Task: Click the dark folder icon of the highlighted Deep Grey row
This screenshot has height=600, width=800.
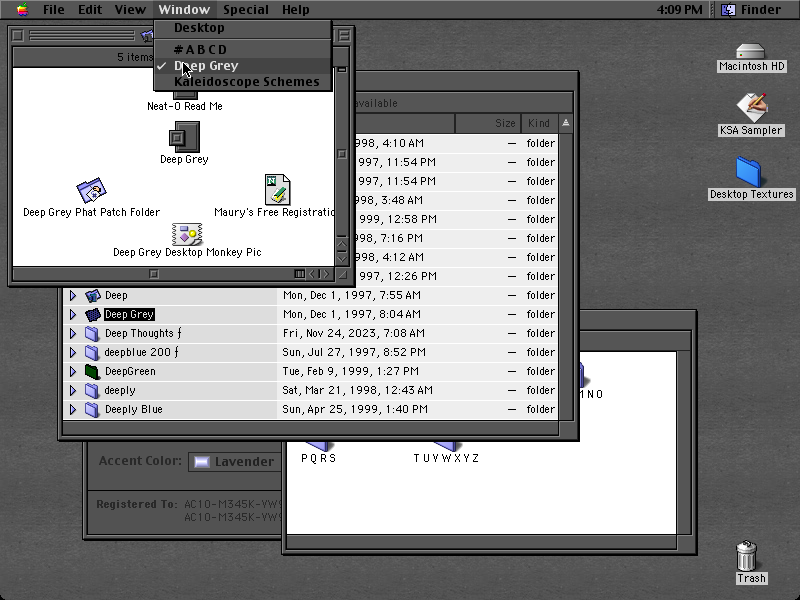Action: pyautogui.click(x=92, y=314)
